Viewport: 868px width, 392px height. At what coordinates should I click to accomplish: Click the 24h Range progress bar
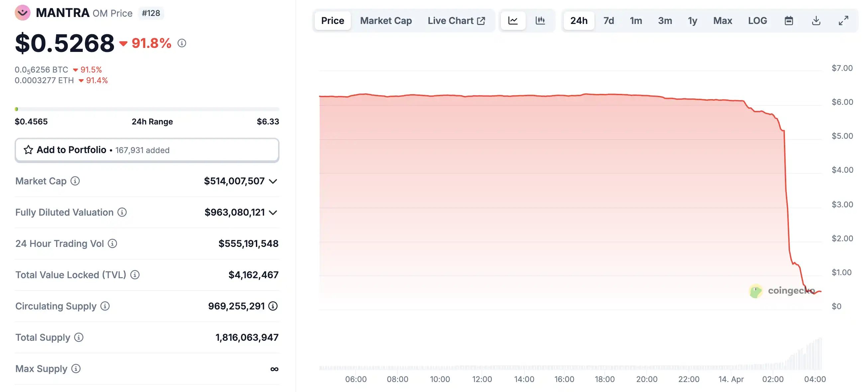[147, 109]
